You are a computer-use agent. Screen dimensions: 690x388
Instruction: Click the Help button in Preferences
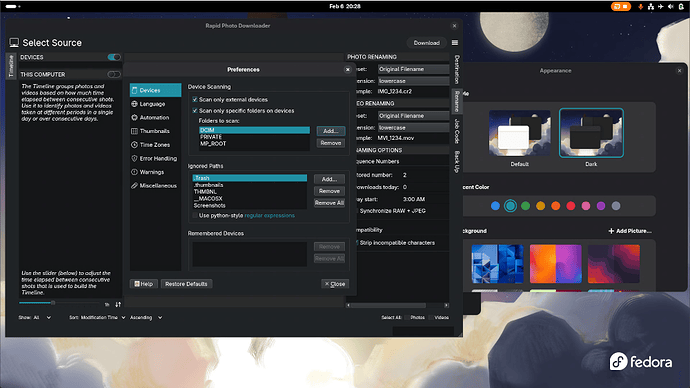pyautogui.click(x=144, y=284)
